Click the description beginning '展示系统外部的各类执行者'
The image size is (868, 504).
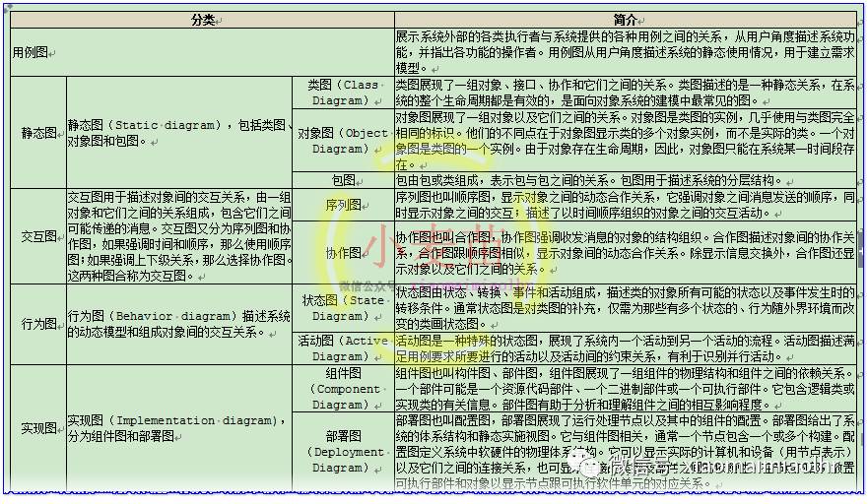(626, 52)
